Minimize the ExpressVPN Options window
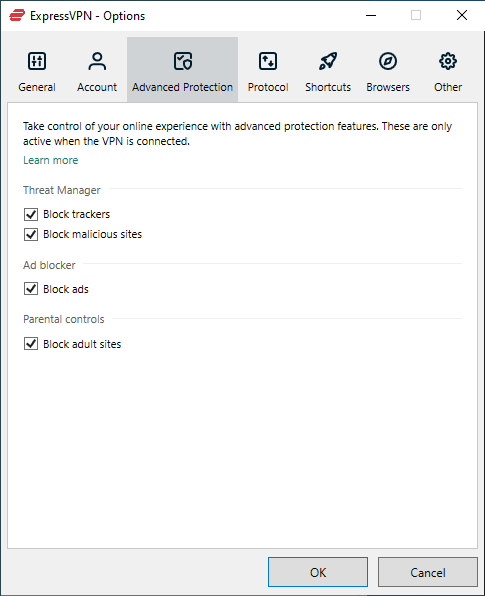Image resolution: width=485 pixels, height=596 pixels. [371, 16]
